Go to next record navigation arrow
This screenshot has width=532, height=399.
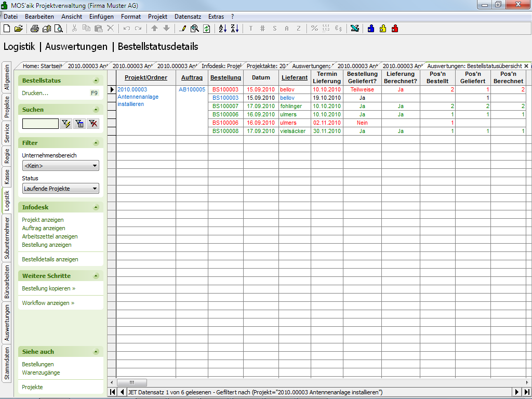517,392
